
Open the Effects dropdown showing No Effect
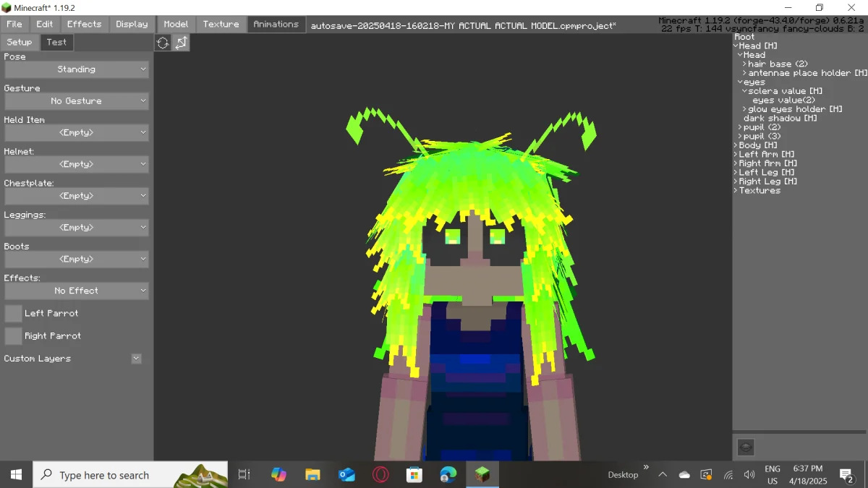point(77,291)
